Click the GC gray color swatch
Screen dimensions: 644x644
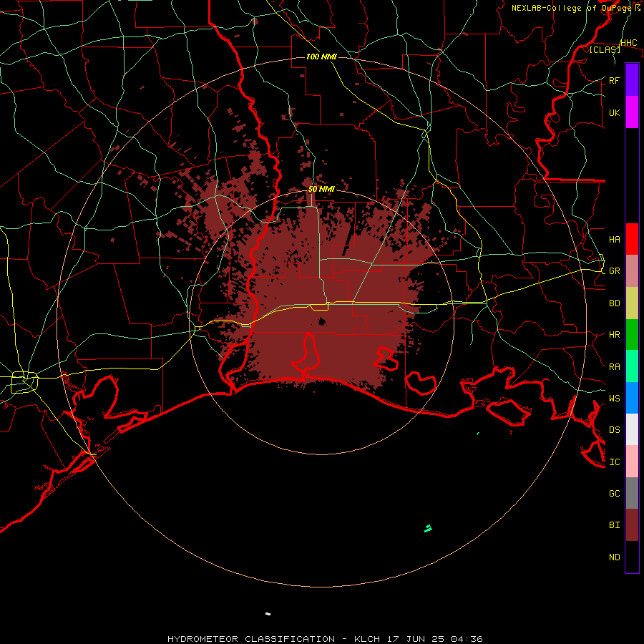[x=632, y=493]
